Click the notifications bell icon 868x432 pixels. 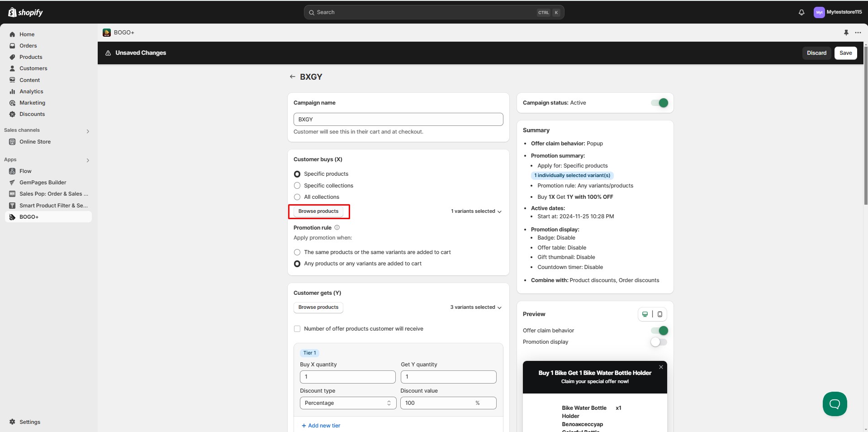[x=801, y=13]
